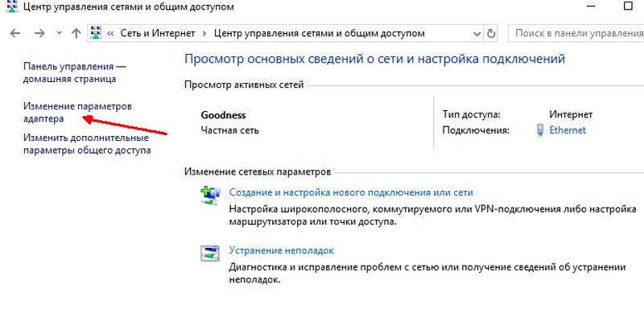Click the network icon in address bar
The height and width of the screenshot is (330, 644).
coord(96,33)
